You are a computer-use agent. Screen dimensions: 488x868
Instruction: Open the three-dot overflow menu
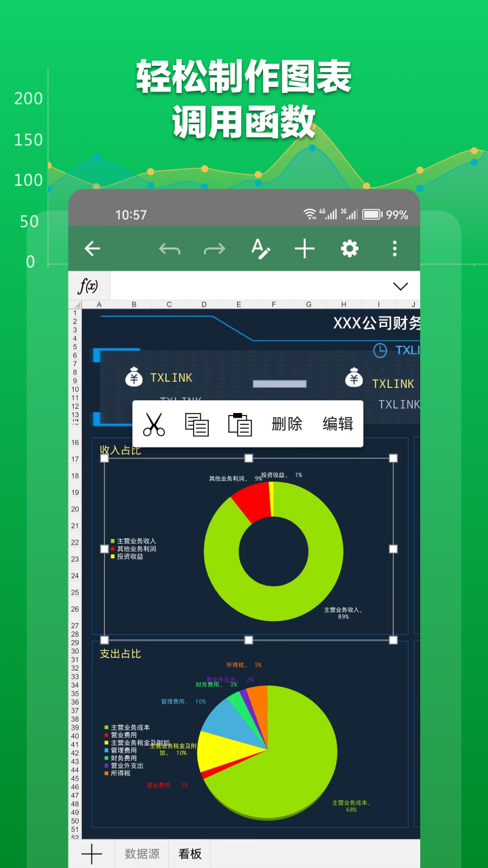pyautogui.click(x=394, y=249)
